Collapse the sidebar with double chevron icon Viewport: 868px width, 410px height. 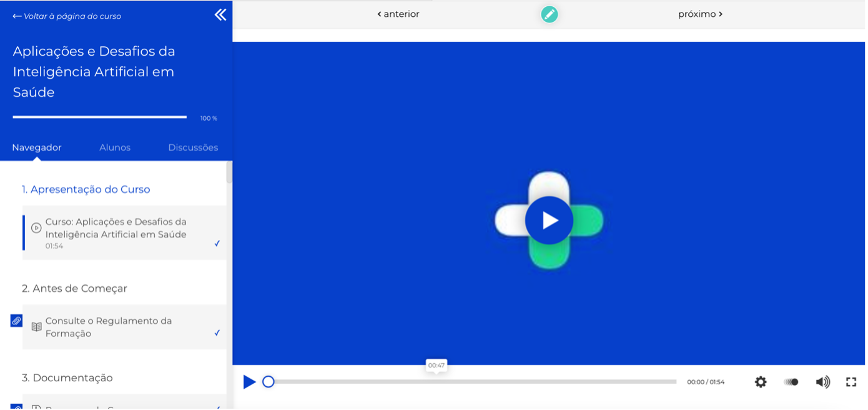[x=220, y=15]
